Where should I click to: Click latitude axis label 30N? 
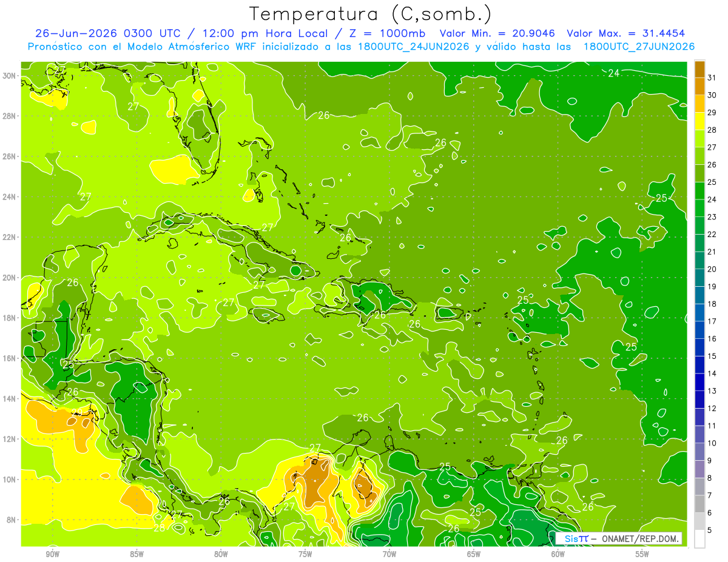click(10, 75)
